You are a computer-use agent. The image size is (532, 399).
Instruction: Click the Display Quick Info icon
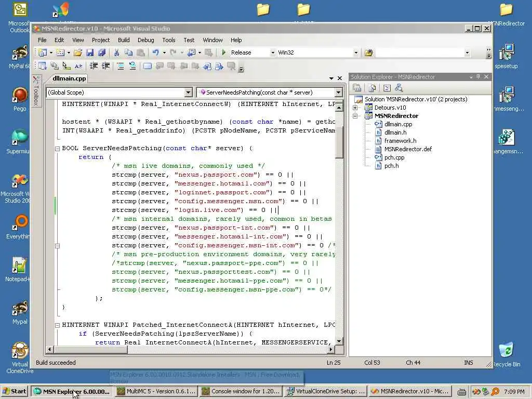click(66, 66)
